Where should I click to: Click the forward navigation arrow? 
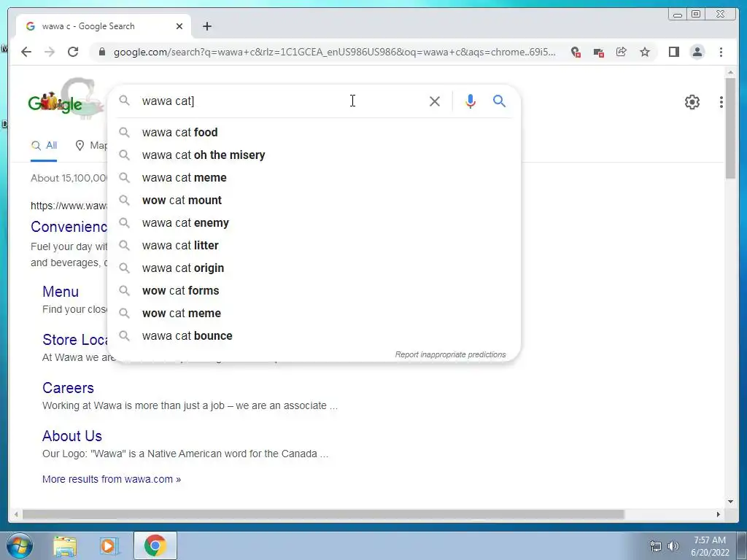(50, 52)
